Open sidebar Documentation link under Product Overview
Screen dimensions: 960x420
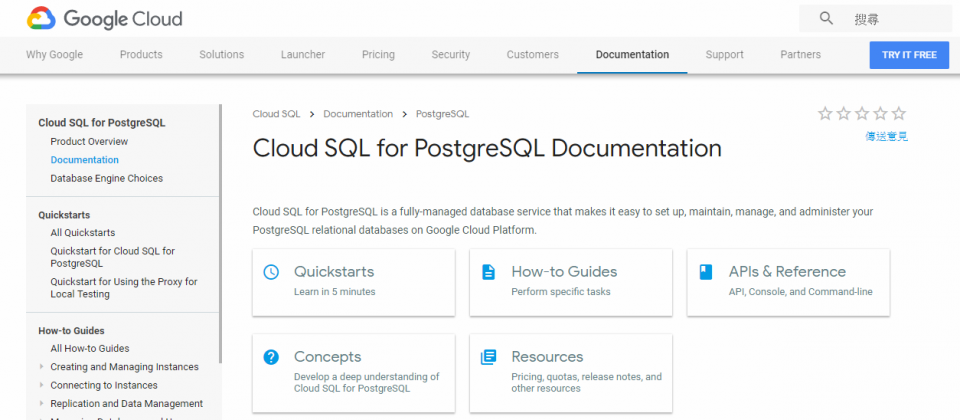coord(84,160)
